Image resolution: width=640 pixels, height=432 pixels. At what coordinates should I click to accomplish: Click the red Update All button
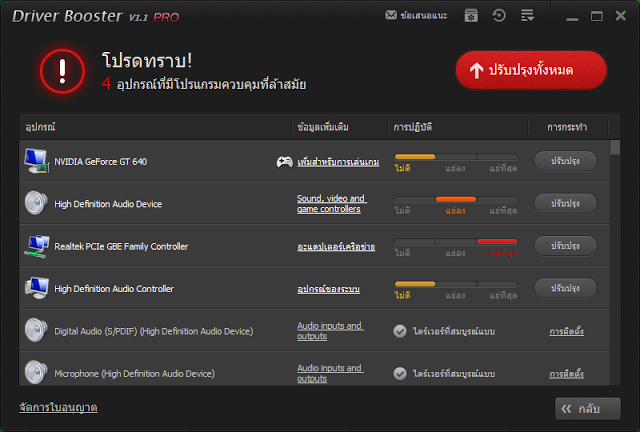click(531, 70)
